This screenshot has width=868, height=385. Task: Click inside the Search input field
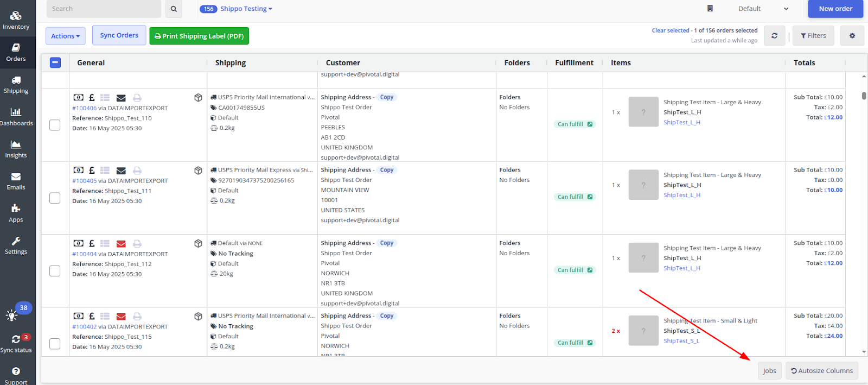(x=104, y=9)
